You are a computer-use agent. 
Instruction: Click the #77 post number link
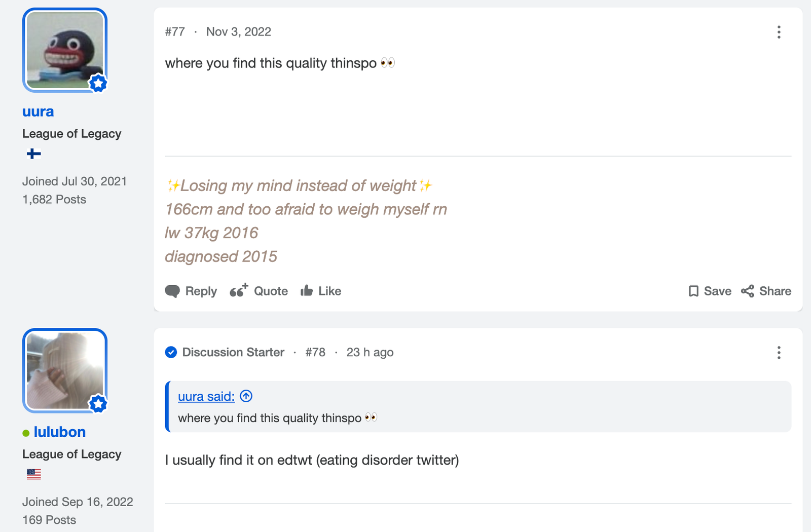[x=175, y=32]
